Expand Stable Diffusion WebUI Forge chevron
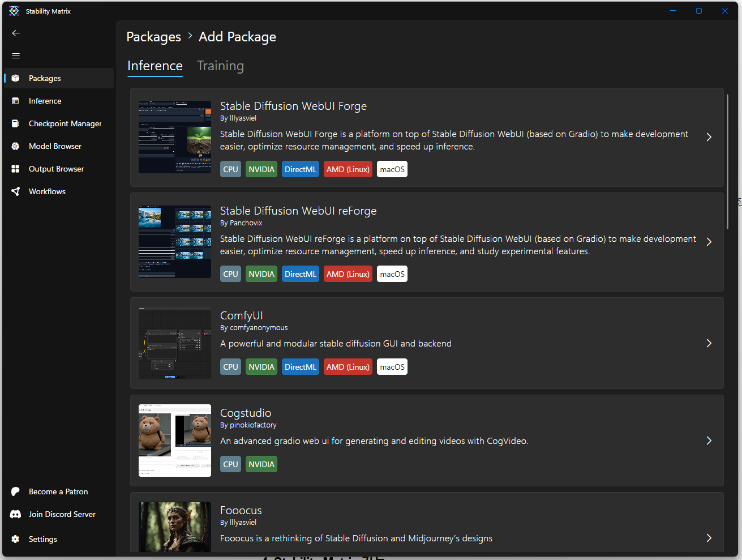 pyautogui.click(x=709, y=137)
